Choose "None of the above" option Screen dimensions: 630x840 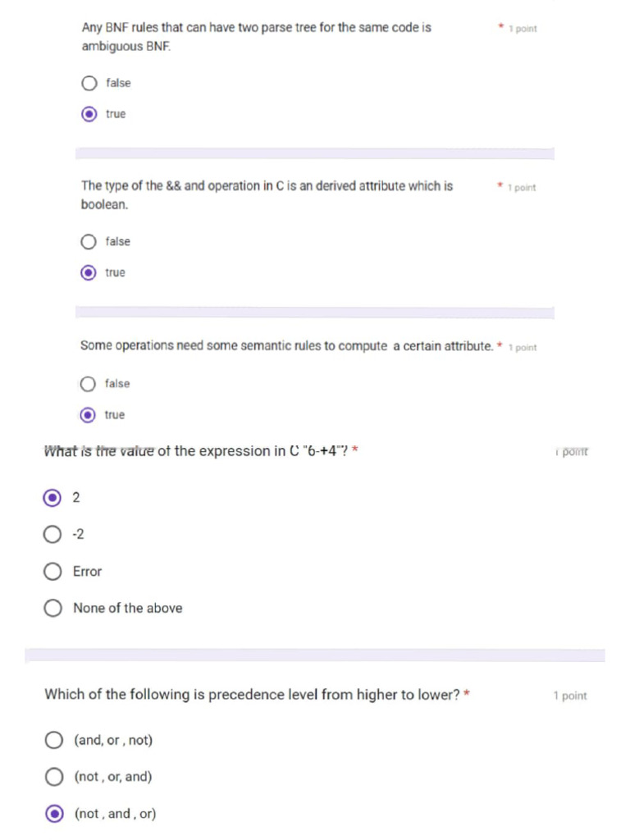point(52,609)
